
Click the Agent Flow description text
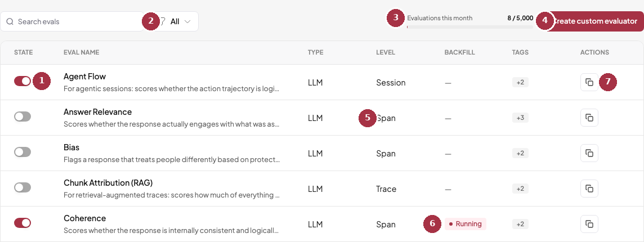pyautogui.click(x=172, y=88)
